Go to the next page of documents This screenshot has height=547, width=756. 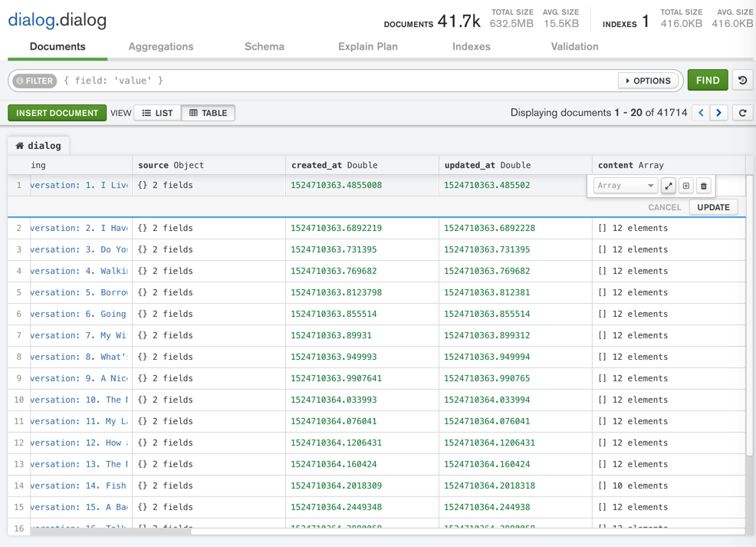coord(719,113)
